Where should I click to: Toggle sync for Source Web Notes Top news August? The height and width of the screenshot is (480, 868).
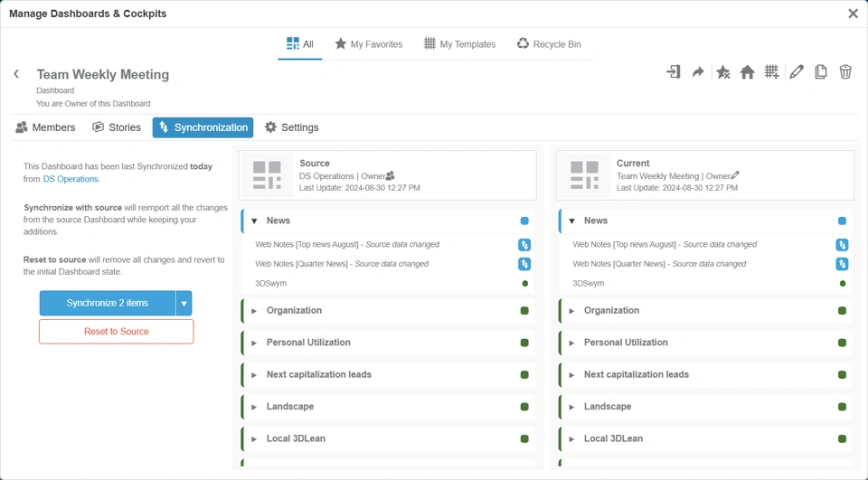pos(524,245)
